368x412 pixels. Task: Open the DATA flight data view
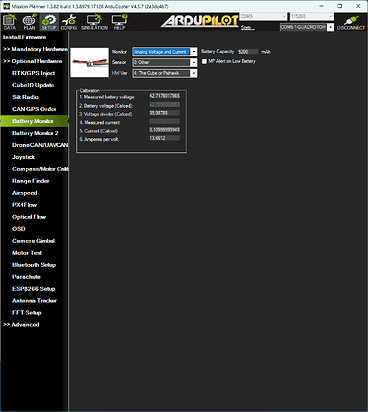(10, 22)
